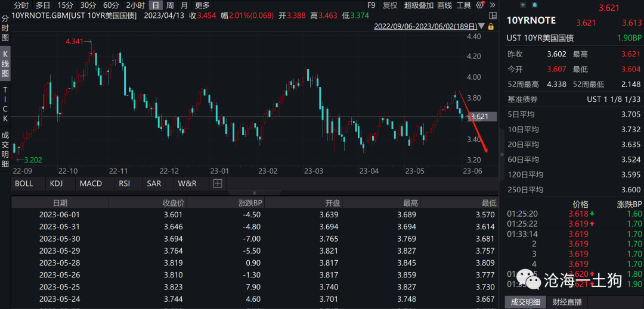Click the 超级叠加 button
The height and width of the screenshot is (309, 644).
point(419,5)
